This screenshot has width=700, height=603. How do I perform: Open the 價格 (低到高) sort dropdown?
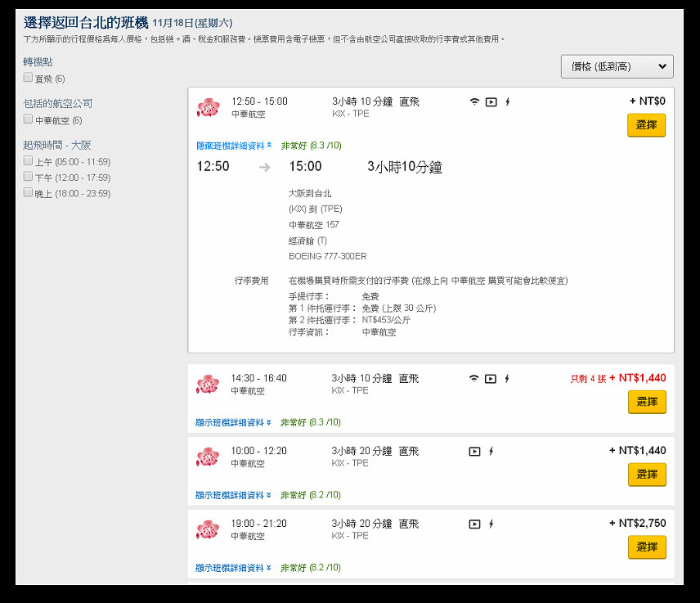click(617, 66)
